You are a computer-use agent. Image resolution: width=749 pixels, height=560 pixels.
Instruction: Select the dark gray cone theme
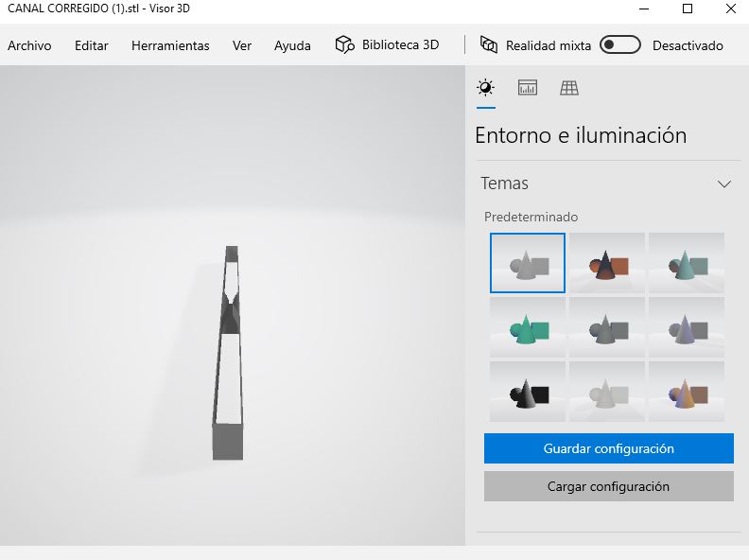coord(607,327)
